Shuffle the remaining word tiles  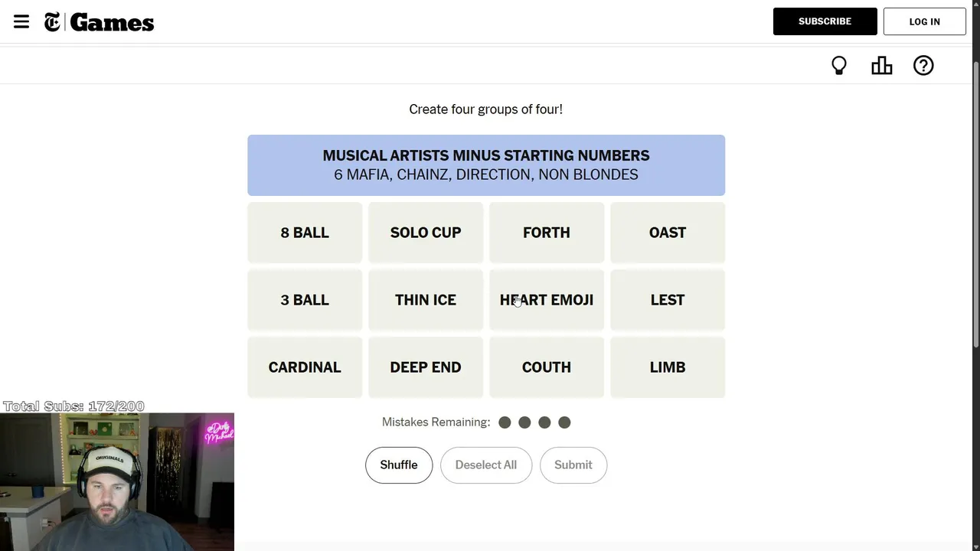point(399,465)
